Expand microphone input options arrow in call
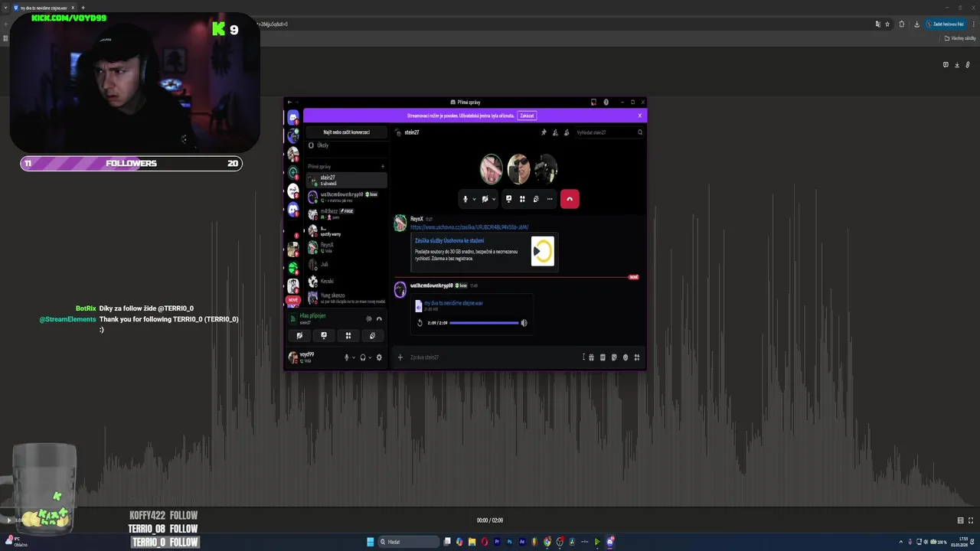Image resolution: width=980 pixels, height=551 pixels. point(474,199)
